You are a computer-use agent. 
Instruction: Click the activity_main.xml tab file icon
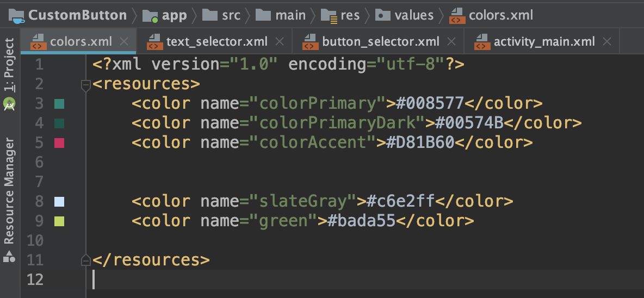482,42
